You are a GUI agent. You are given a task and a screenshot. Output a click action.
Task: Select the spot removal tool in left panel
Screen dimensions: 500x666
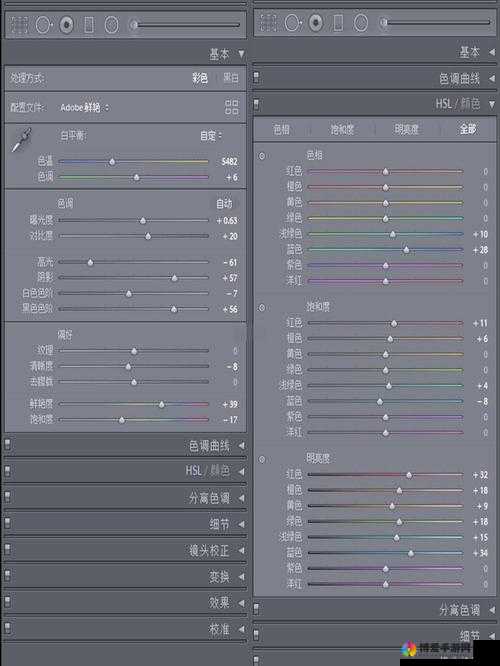[43, 25]
